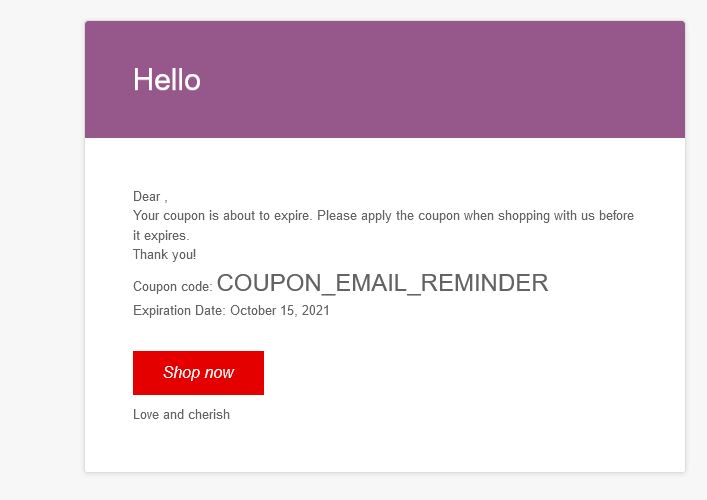Click the Dear greeting line
The image size is (707, 500).
(150, 197)
